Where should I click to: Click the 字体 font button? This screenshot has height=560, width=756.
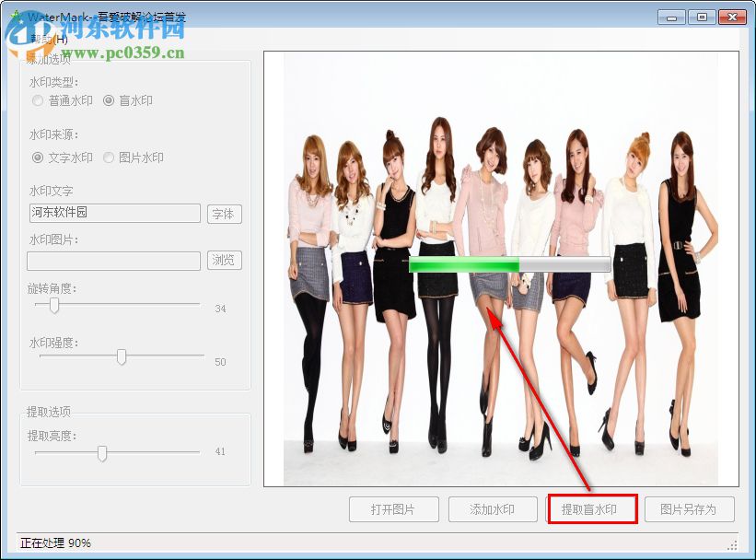(224, 214)
